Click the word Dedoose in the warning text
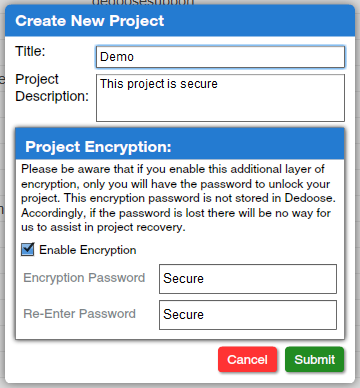 click(308, 198)
